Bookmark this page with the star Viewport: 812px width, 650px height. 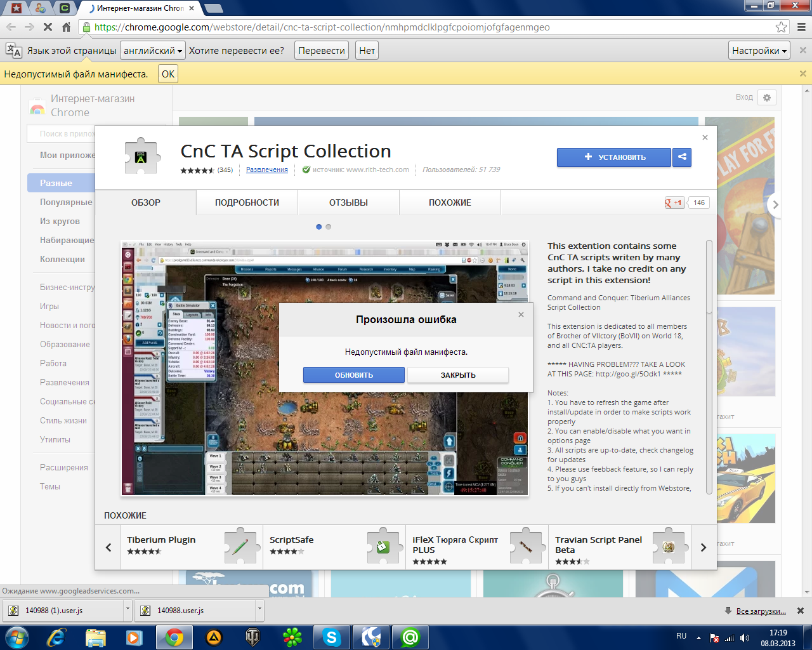click(781, 27)
